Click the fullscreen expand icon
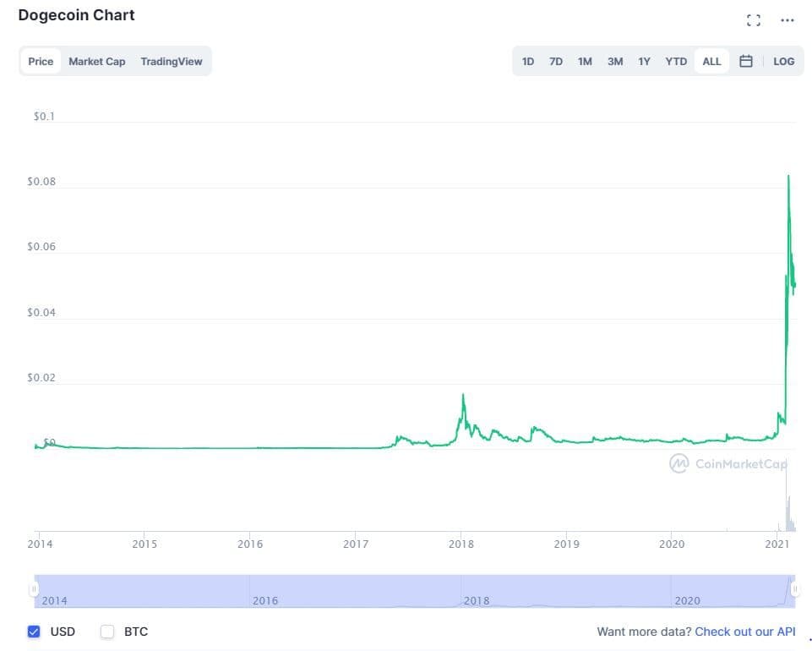The width and height of the screenshot is (812, 651). (x=754, y=20)
